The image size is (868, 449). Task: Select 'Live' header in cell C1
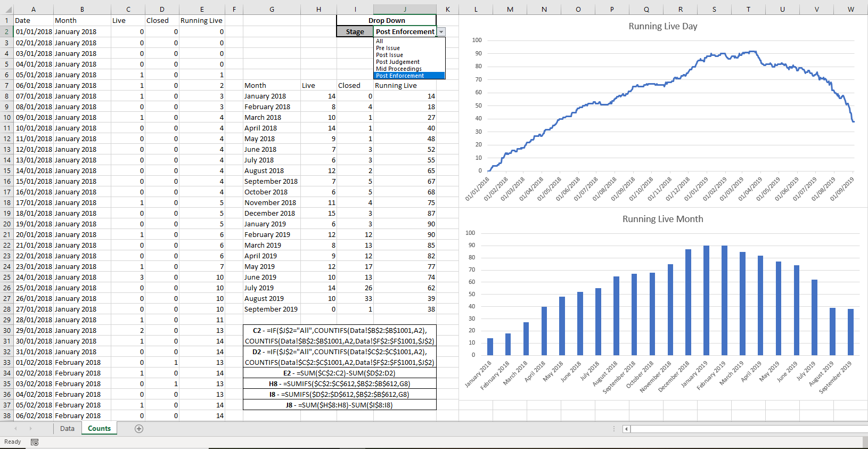tap(128, 20)
